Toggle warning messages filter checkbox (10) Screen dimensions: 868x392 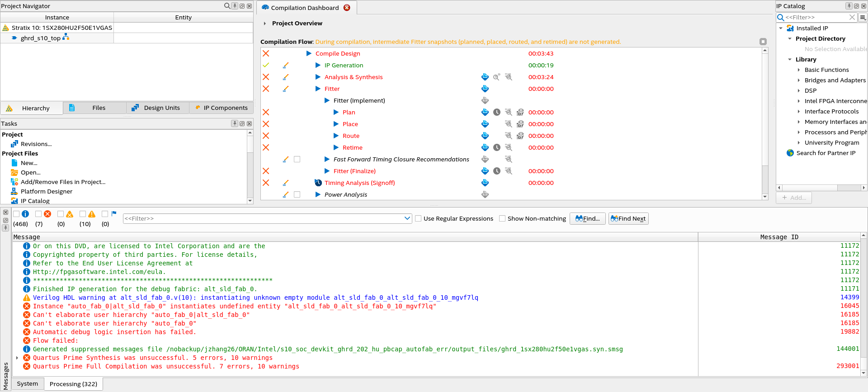[83, 214]
